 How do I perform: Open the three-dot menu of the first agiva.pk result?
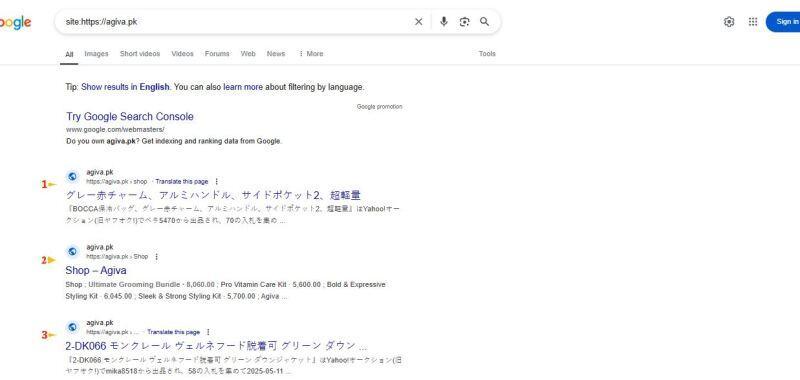pyautogui.click(x=216, y=182)
